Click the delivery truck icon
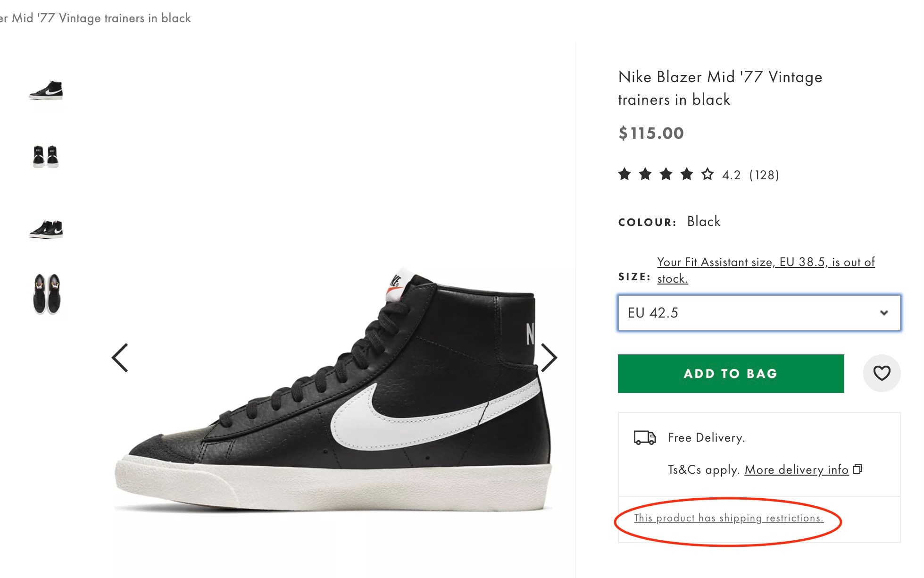The image size is (924, 578). 644,438
